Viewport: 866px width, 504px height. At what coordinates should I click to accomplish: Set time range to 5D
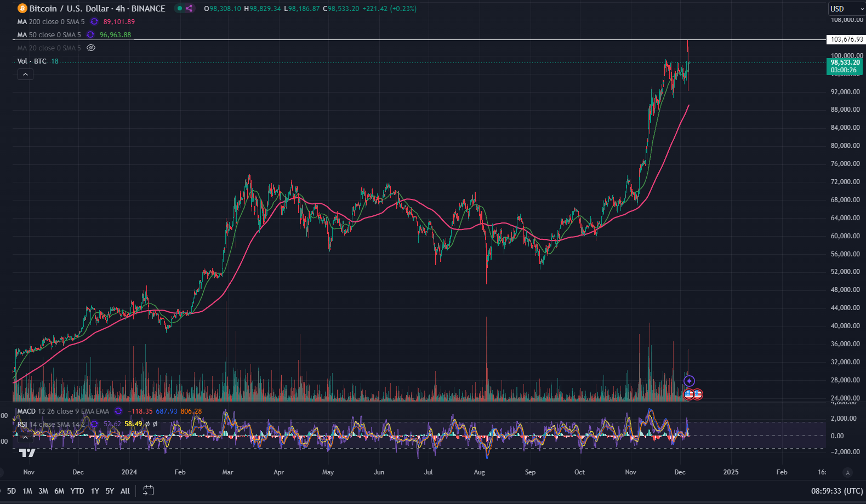tap(11, 491)
